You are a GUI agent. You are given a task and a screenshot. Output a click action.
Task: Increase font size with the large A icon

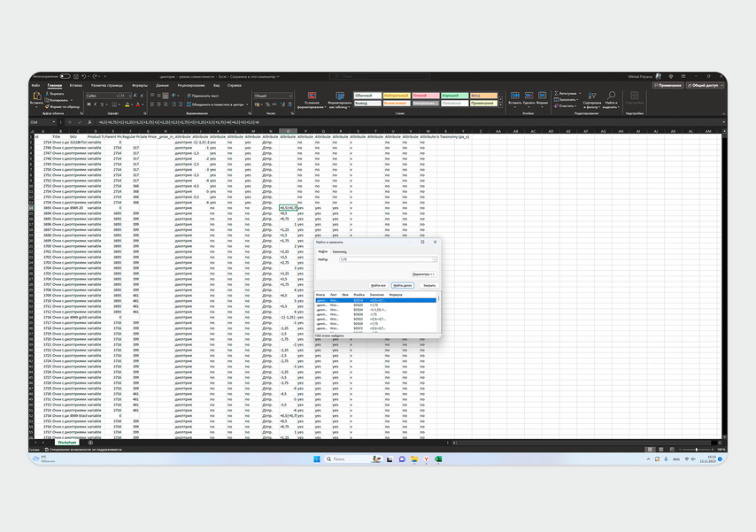[135, 96]
